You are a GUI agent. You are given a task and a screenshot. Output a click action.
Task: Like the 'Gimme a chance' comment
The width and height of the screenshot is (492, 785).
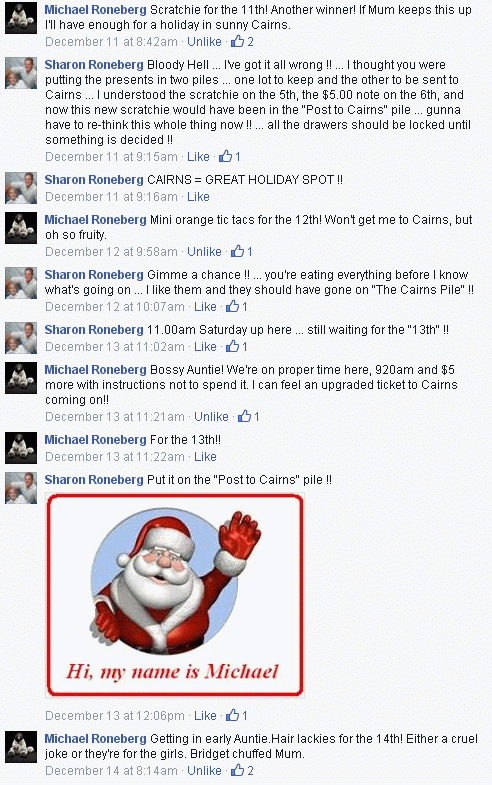coord(205,306)
